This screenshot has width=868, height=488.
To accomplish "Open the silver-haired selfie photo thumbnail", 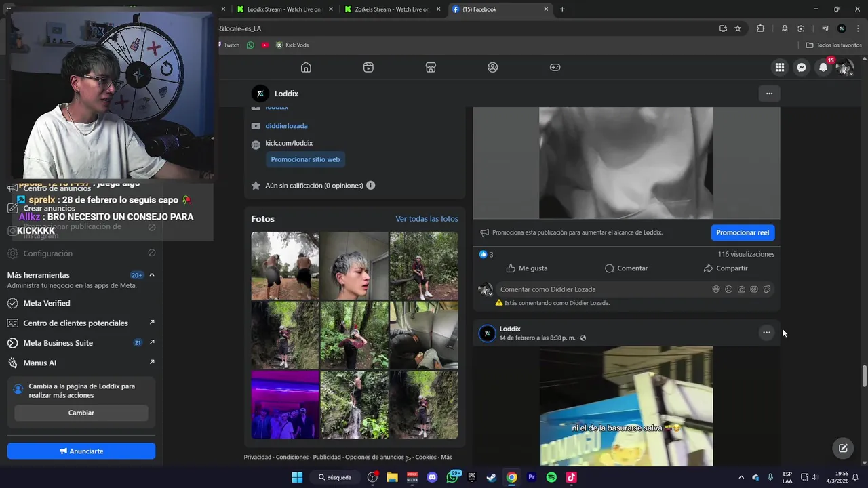I will tap(355, 266).
